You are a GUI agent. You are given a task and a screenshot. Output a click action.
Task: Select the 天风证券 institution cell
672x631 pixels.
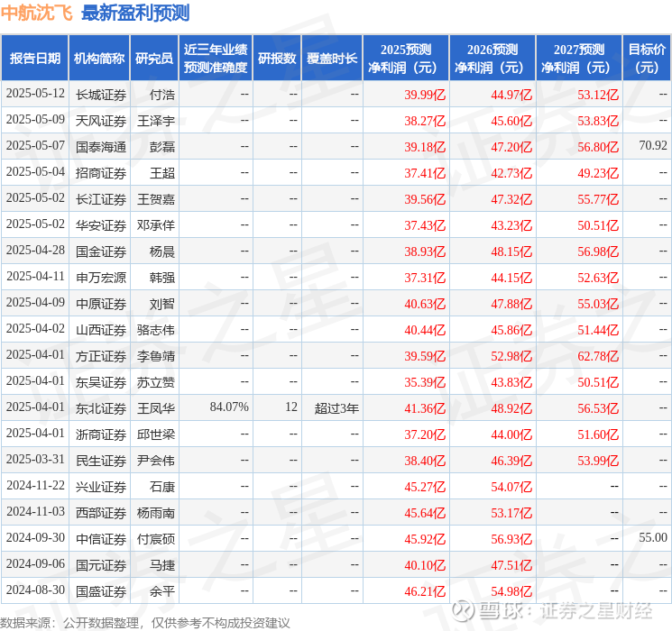101,121
